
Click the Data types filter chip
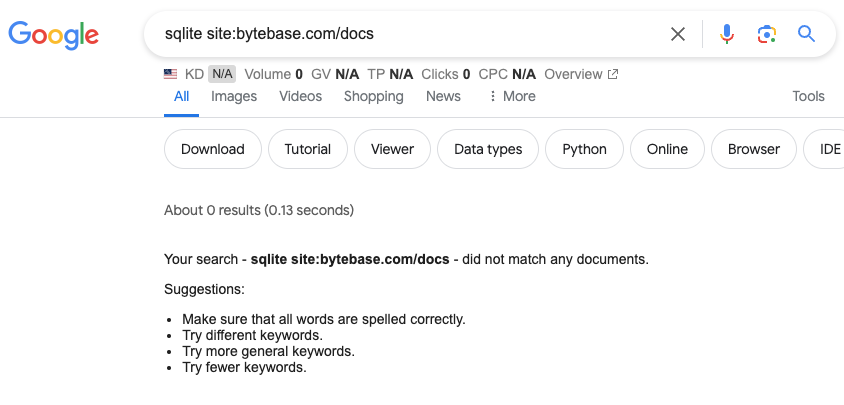[488, 149]
